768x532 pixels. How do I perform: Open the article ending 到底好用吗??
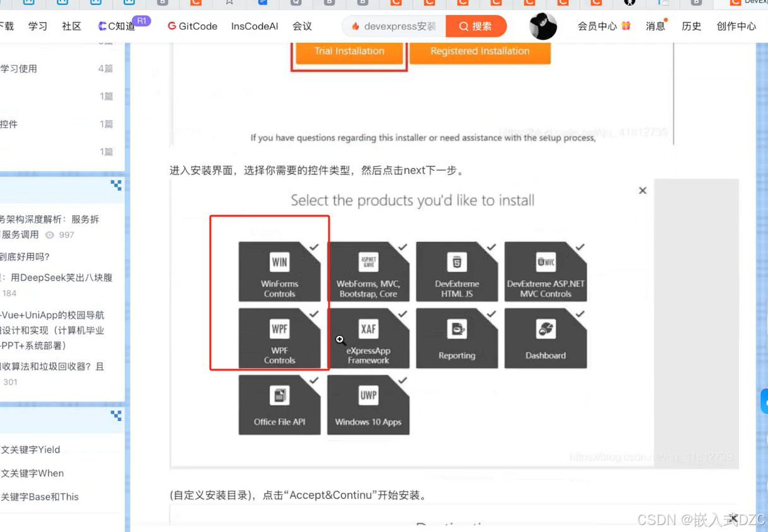point(25,257)
